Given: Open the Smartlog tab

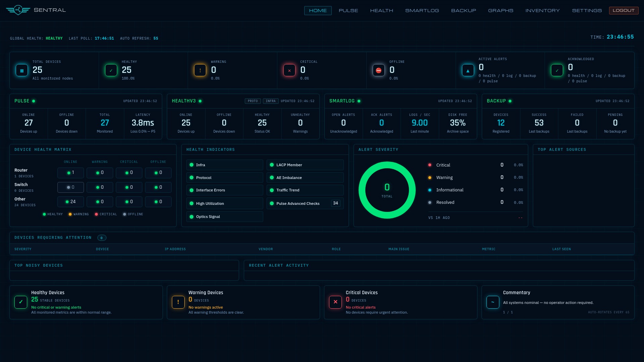Looking at the screenshot, I should (x=422, y=10).
